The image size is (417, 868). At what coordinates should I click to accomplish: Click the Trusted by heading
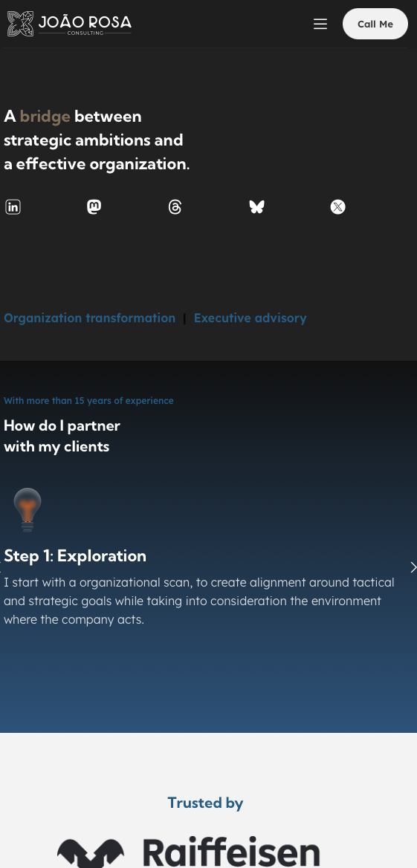tap(205, 803)
